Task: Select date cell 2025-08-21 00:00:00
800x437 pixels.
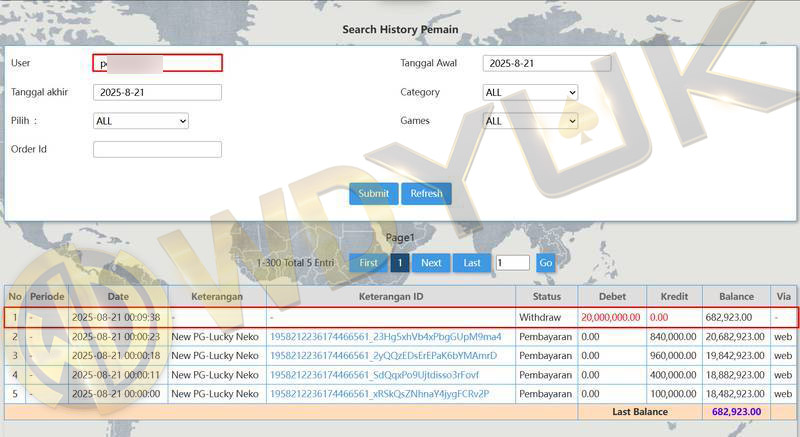Action: tap(116, 394)
